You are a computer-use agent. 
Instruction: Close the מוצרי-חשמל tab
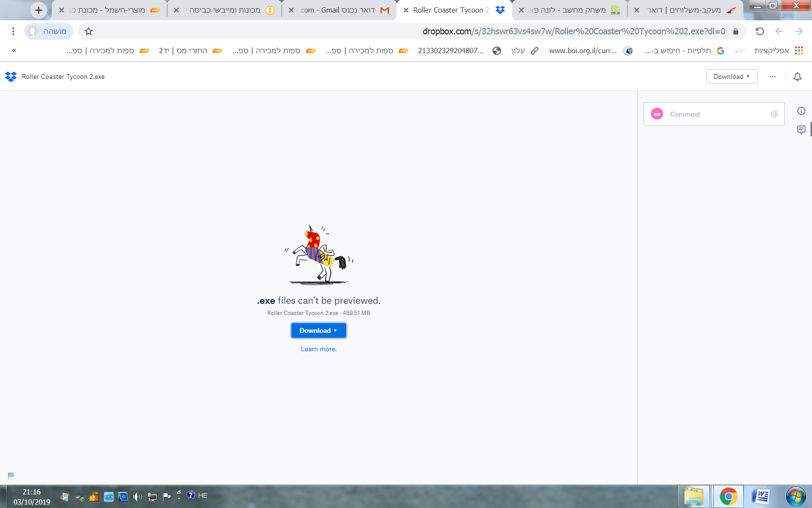pyautogui.click(x=61, y=10)
